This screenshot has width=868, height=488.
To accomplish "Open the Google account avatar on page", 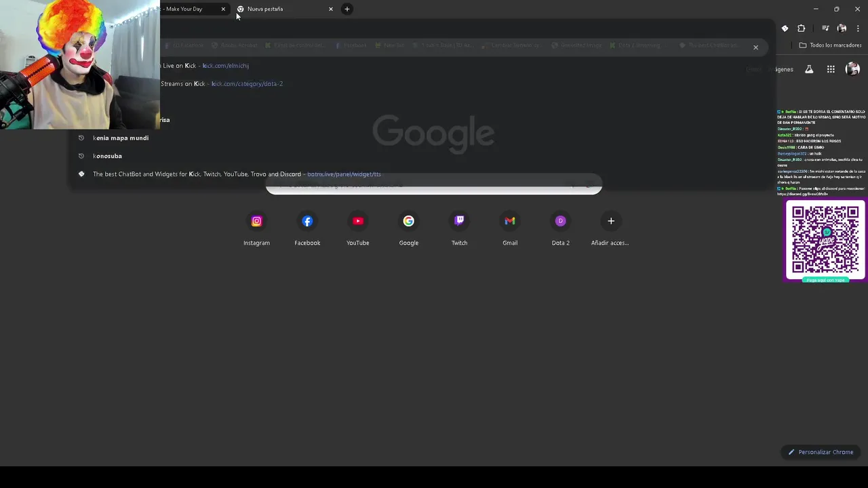I will pyautogui.click(x=852, y=69).
